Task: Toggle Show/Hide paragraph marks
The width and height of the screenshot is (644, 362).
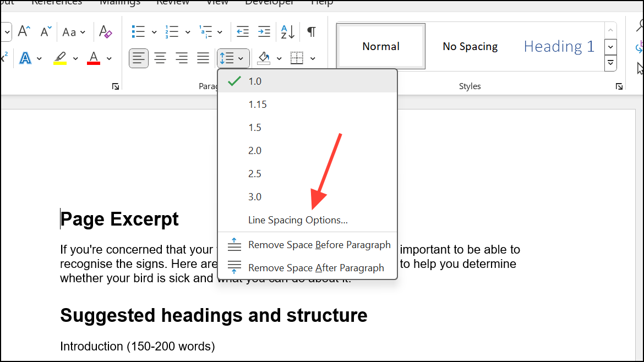Action: [x=311, y=31]
